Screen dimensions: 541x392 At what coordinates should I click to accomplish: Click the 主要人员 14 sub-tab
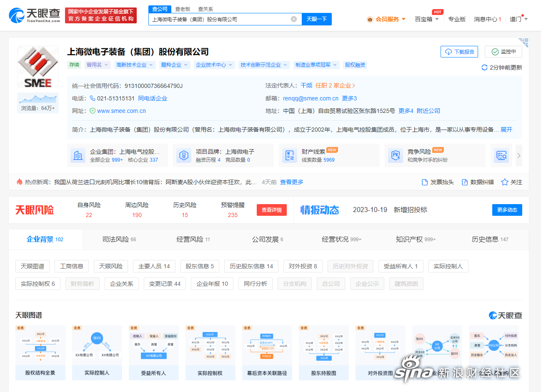tap(154, 266)
